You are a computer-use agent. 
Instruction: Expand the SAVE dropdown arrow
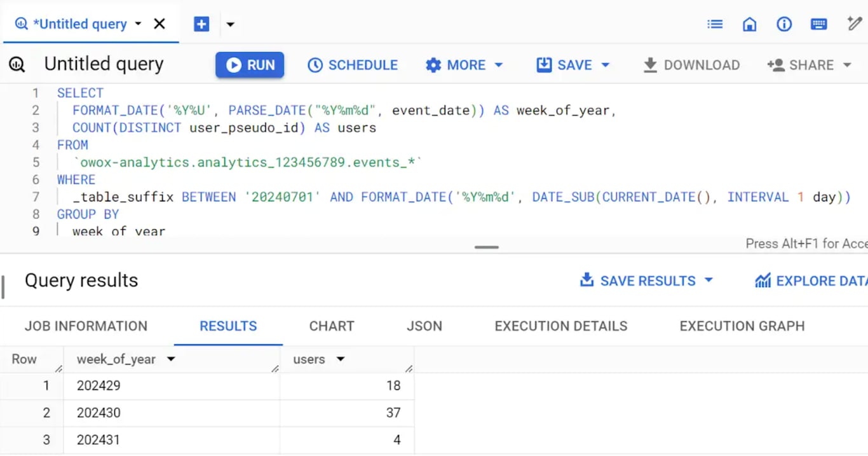pos(605,65)
